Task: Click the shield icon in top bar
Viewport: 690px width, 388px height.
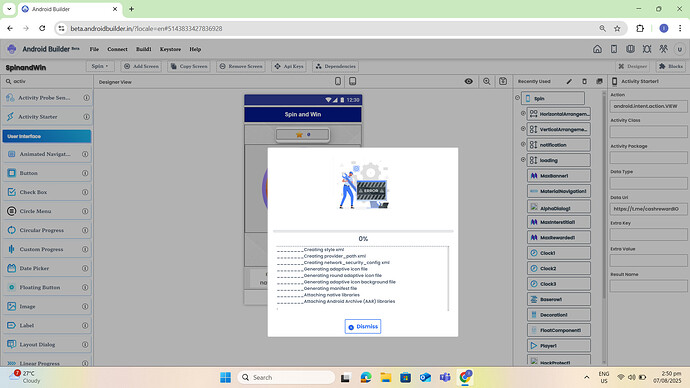Action: pyautogui.click(x=630, y=49)
